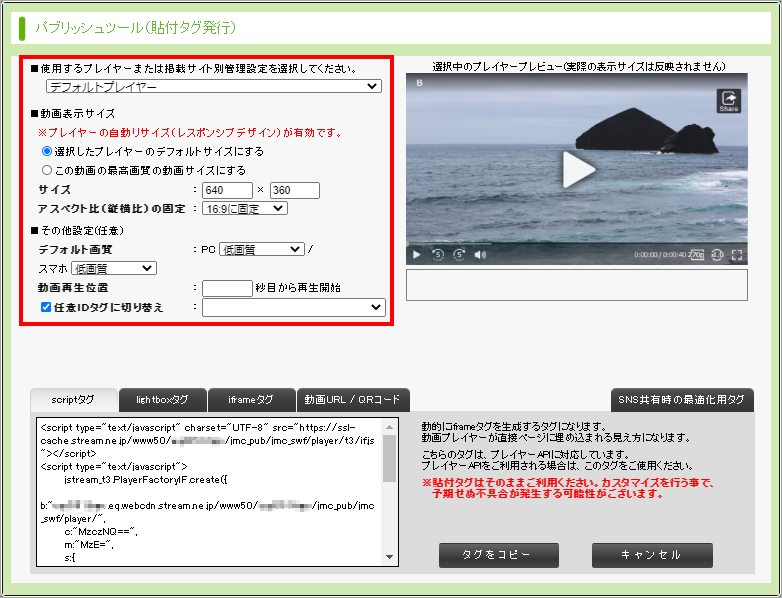Click the アスペクト比(縦横比)の固定 label
This screenshot has width=782, height=598.
[x=112, y=208]
